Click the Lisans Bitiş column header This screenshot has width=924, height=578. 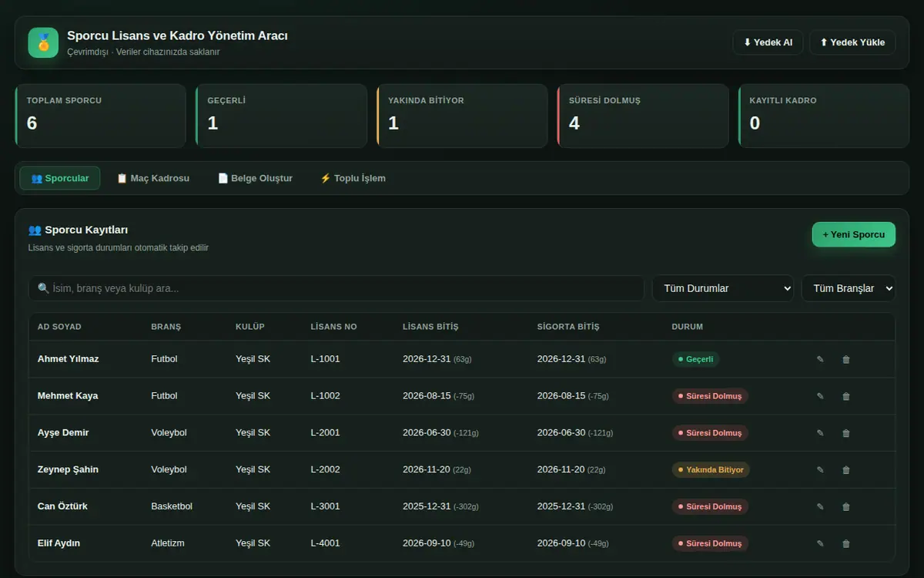[x=430, y=327]
